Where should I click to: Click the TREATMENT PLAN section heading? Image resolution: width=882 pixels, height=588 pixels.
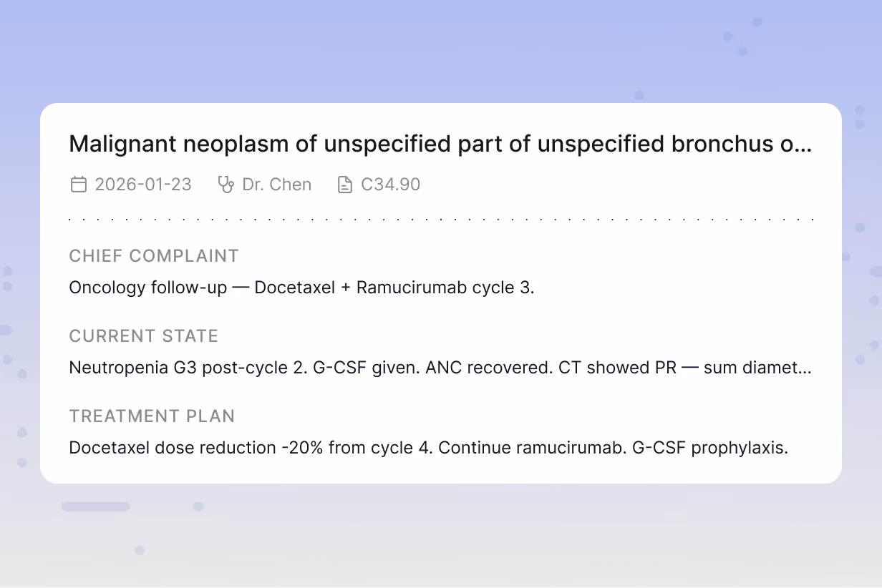pyautogui.click(x=152, y=416)
